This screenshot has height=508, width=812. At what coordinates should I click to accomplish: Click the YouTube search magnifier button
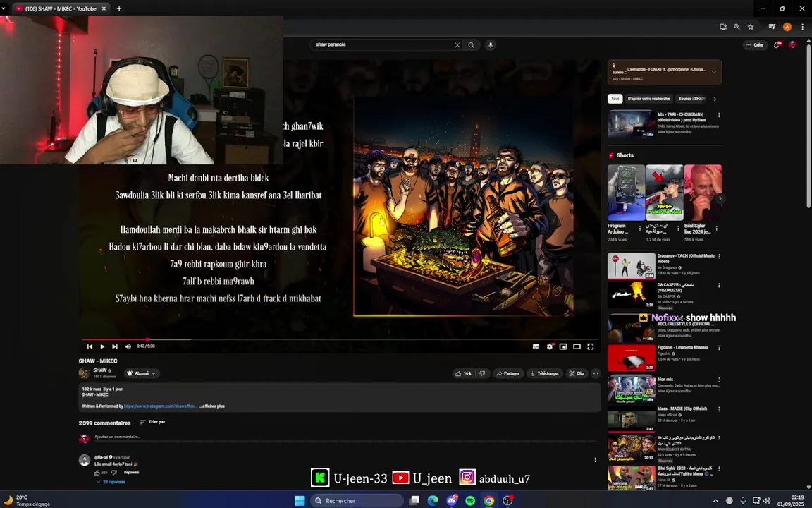click(x=472, y=45)
